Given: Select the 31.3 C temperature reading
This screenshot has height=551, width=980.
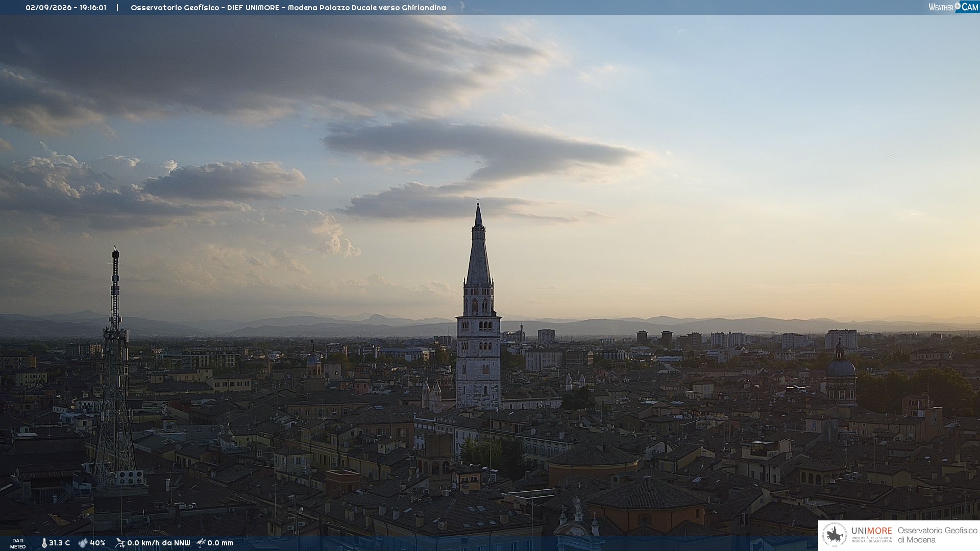Looking at the screenshot, I should (x=59, y=543).
